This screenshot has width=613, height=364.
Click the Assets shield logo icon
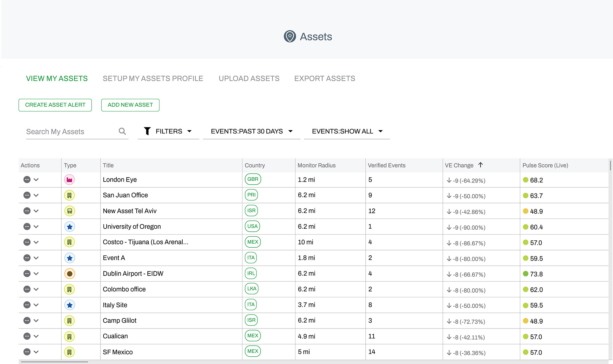click(290, 36)
